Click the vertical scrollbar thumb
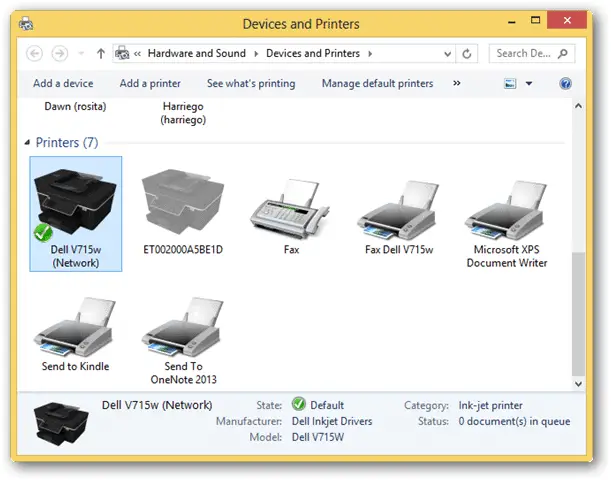This screenshot has width=611, height=480. [578, 314]
